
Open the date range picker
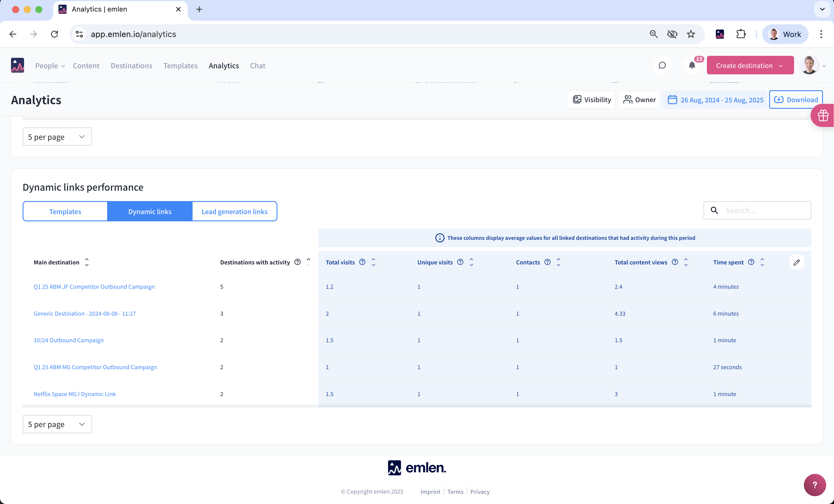(x=715, y=100)
